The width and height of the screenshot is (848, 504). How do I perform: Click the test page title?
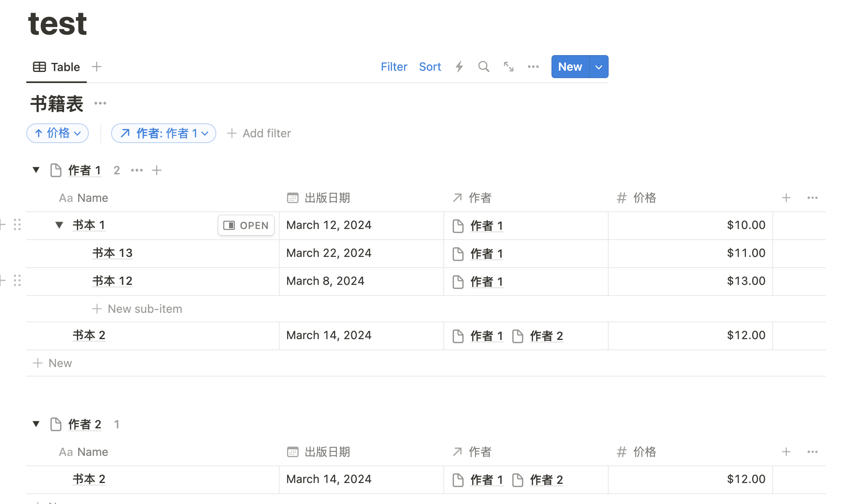pos(58,23)
